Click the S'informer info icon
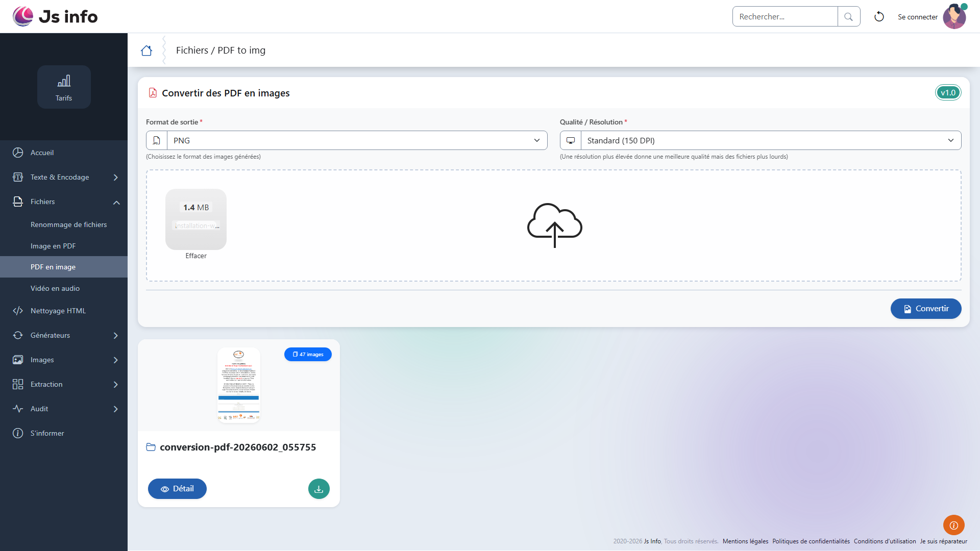Image resolution: width=980 pixels, height=551 pixels. coord(18,433)
